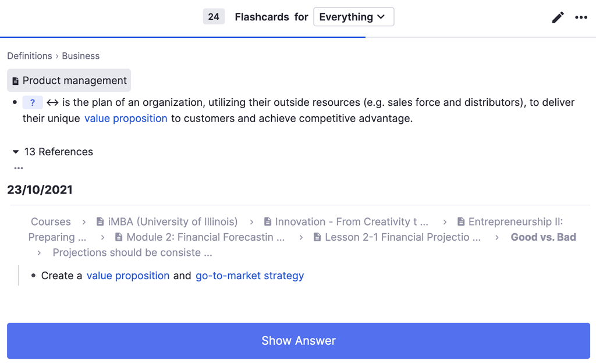
Task: Open Courses in the reference breadcrumb
Action: [x=51, y=222]
